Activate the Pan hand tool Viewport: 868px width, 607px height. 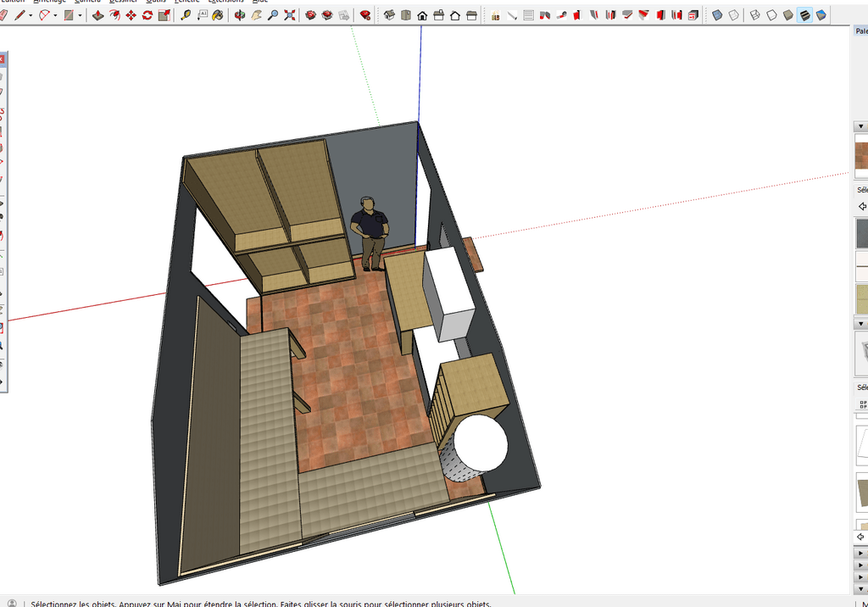(256, 15)
